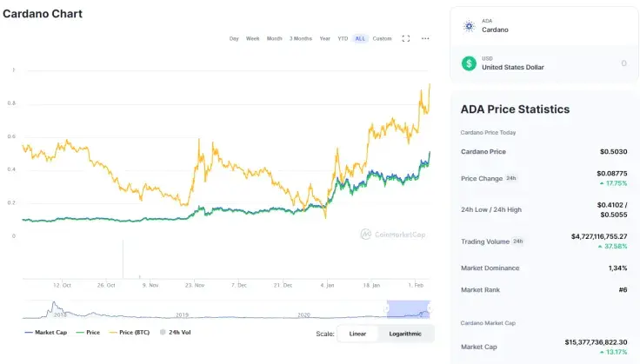Switch chart range to Day
The height and width of the screenshot is (364, 640).
tap(234, 38)
